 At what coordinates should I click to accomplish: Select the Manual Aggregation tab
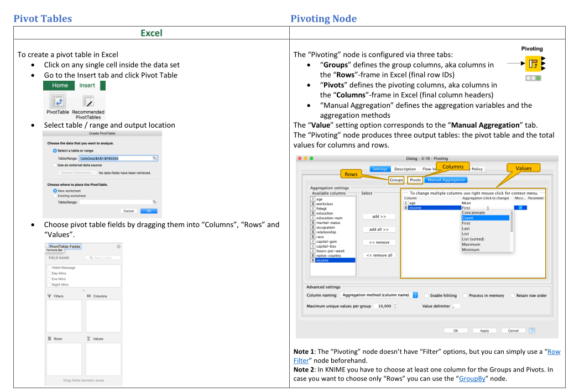click(x=446, y=180)
